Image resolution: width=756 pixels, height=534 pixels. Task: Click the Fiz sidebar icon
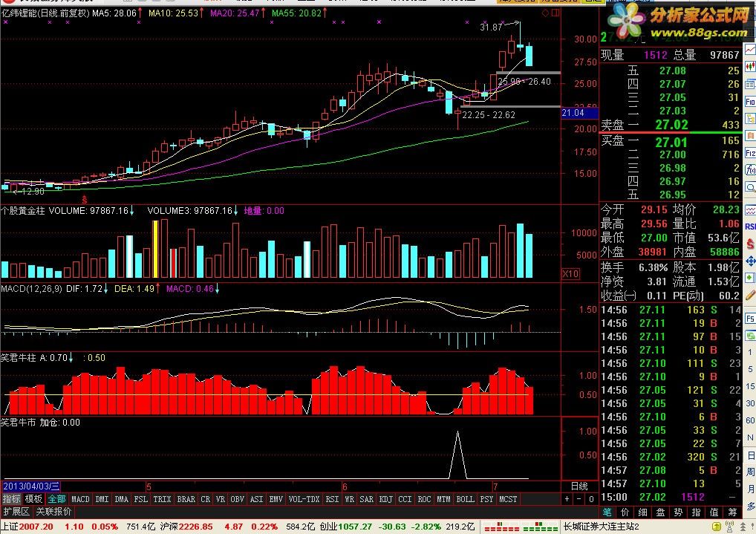750,153
